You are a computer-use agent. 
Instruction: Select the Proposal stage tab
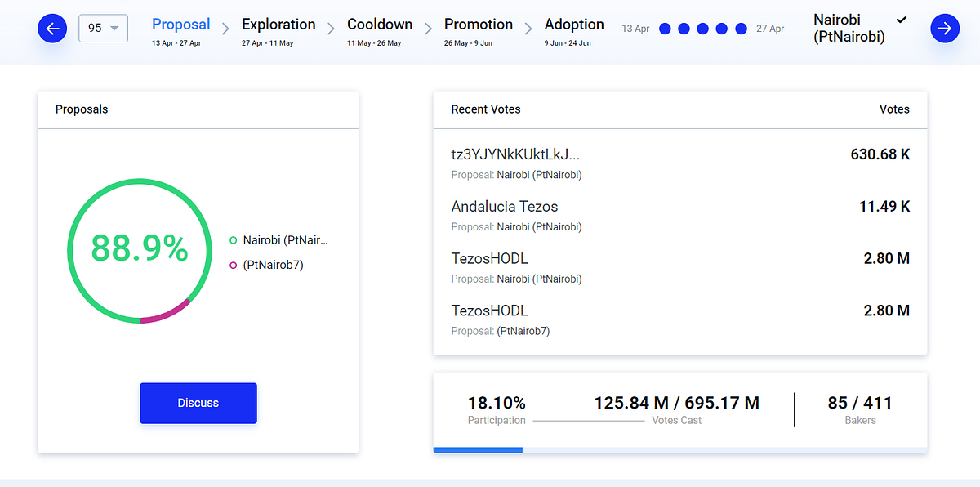[180, 31]
